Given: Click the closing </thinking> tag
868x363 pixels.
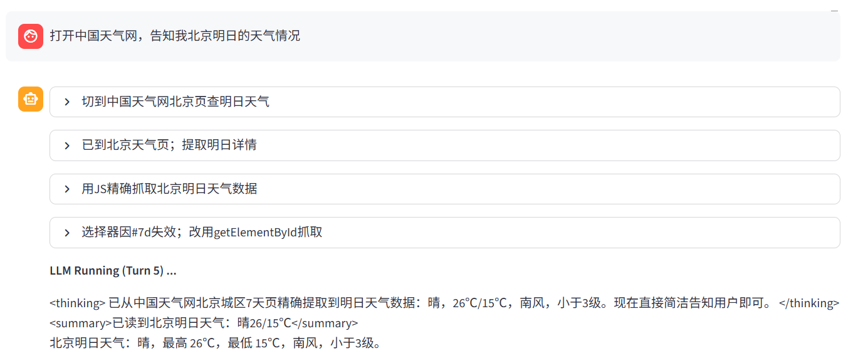Looking at the screenshot, I should pos(809,303).
